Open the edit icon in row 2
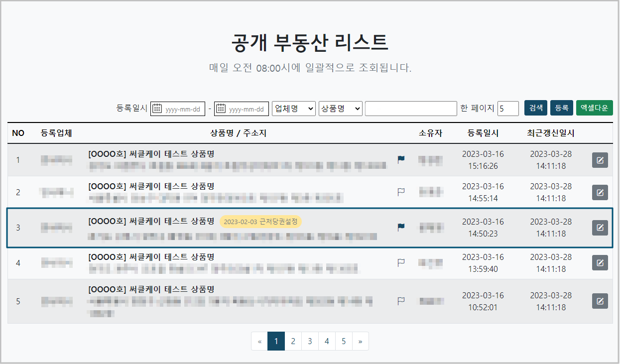The height and width of the screenshot is (364, 620). click(600, 192)
